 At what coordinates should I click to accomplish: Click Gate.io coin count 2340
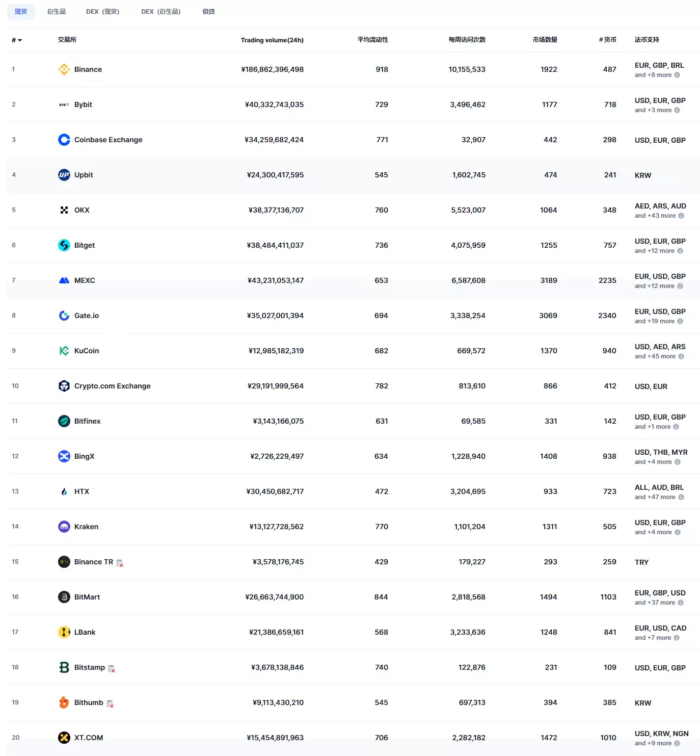pyautogui.click(x=607, y=316)
